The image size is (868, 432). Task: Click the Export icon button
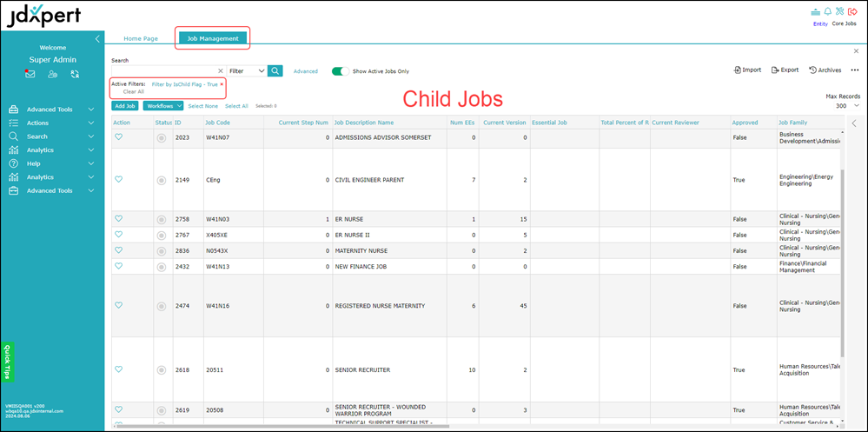click(785, 70)
